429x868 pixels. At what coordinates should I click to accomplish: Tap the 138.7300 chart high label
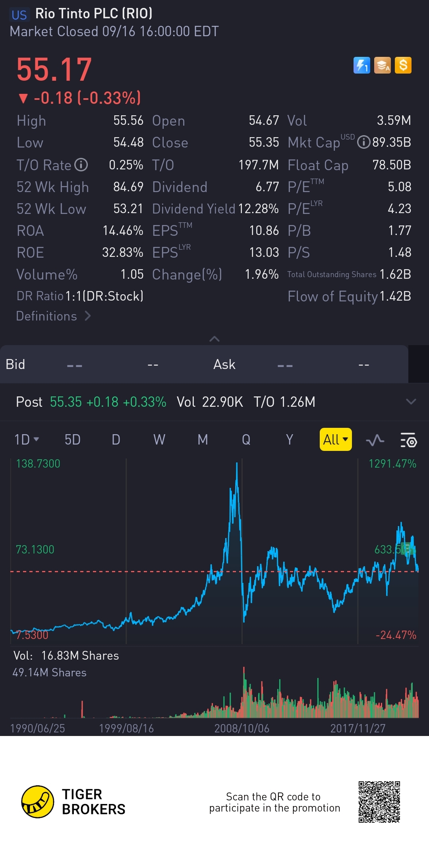pos(38,464)
